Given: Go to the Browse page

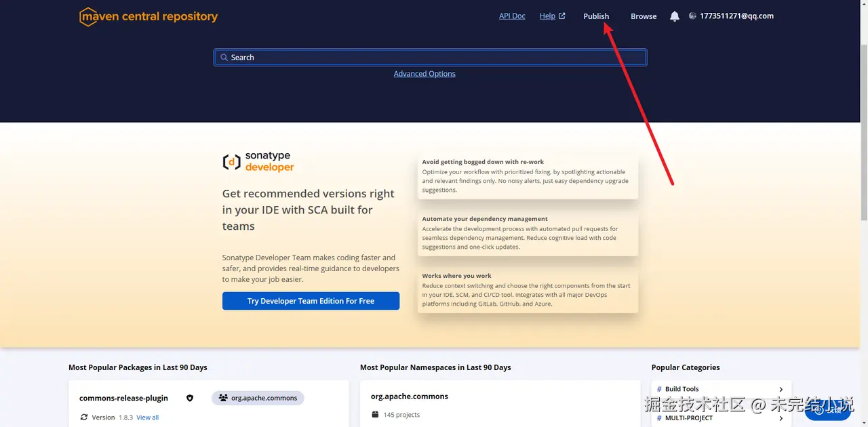Looking at the screenshot, I should click(644, 16).
